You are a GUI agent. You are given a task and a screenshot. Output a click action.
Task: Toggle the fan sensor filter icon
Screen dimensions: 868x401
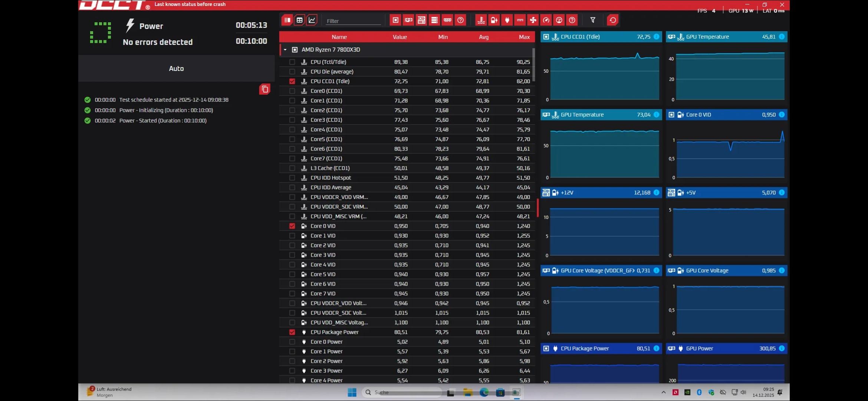(533, 20)
